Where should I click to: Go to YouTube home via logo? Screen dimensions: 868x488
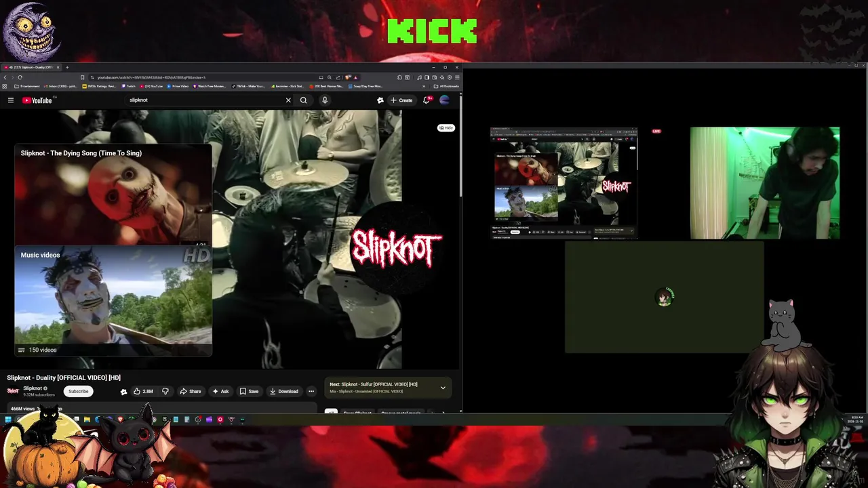coord(37,100)
